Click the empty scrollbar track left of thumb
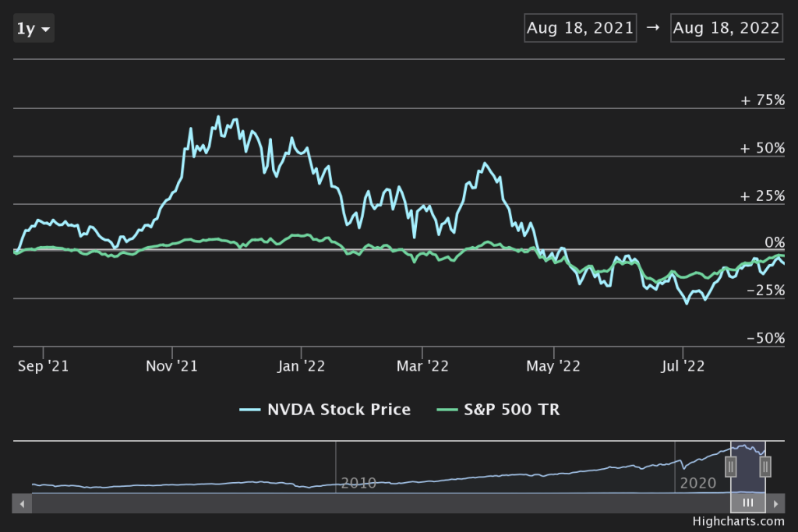 click(x=374, y=503)
